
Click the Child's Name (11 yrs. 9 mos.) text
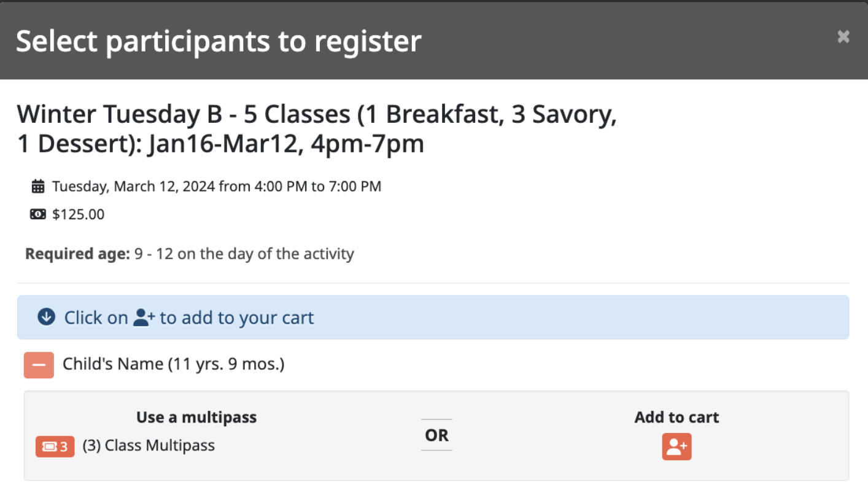[x=174, y=364]
